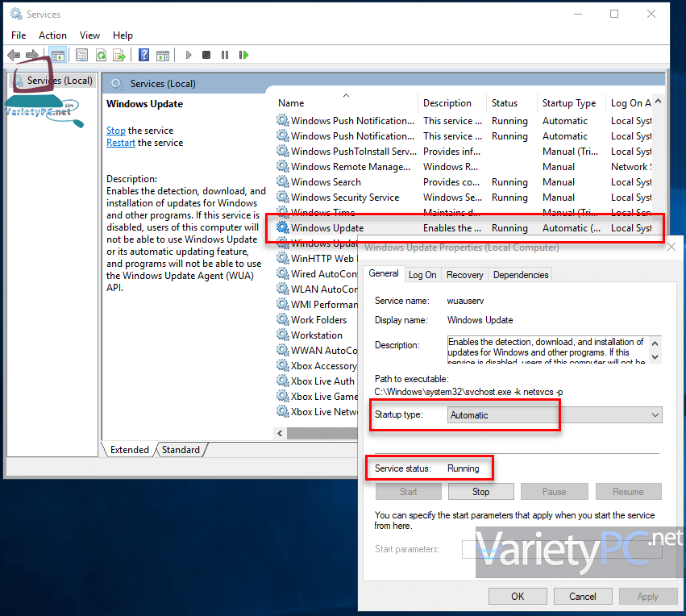686x616 pixels.
Task: Switch to the Recovery tab
Action: click(464, 275)
